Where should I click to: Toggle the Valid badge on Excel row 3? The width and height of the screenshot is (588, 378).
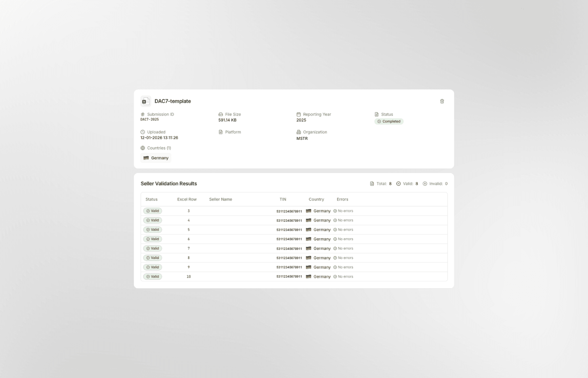152,210
